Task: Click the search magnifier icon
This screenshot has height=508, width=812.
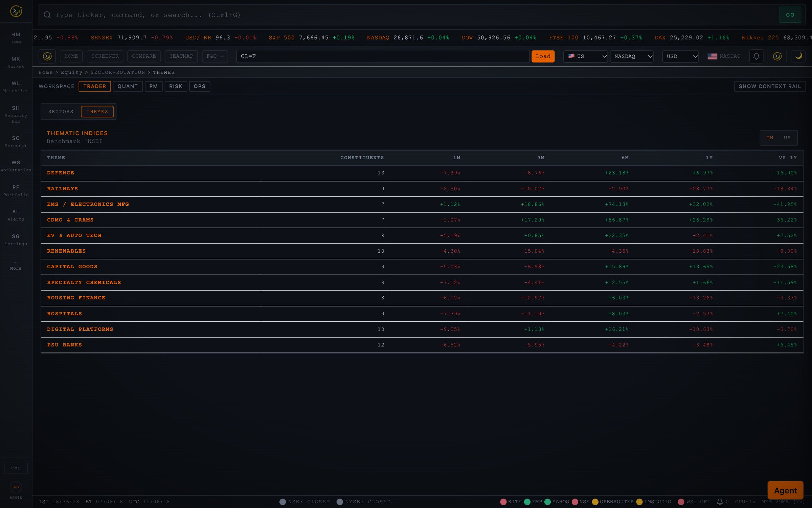Action: tap(47, 15)
